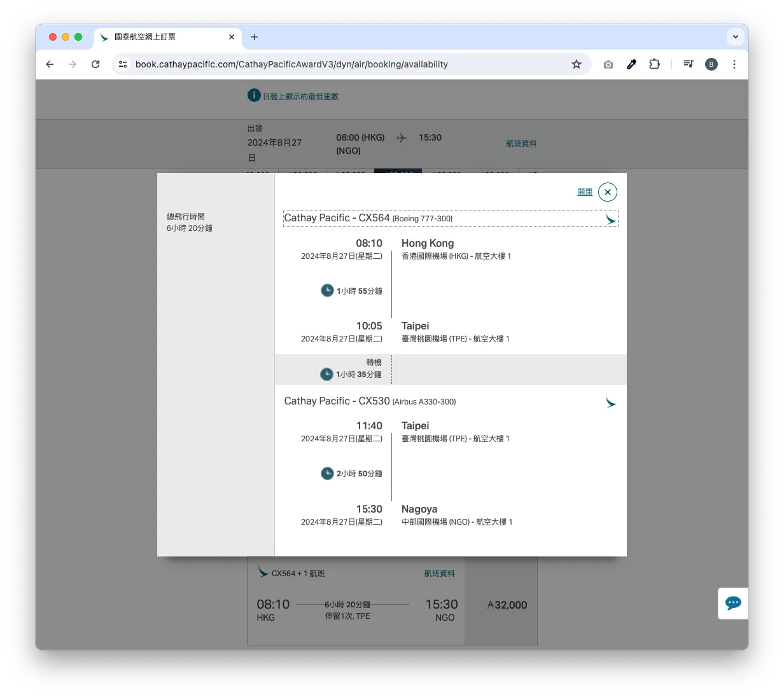This screenshot has height=697, width=784.
Task: Click the browser forward arrow
Action: [73, 64]
